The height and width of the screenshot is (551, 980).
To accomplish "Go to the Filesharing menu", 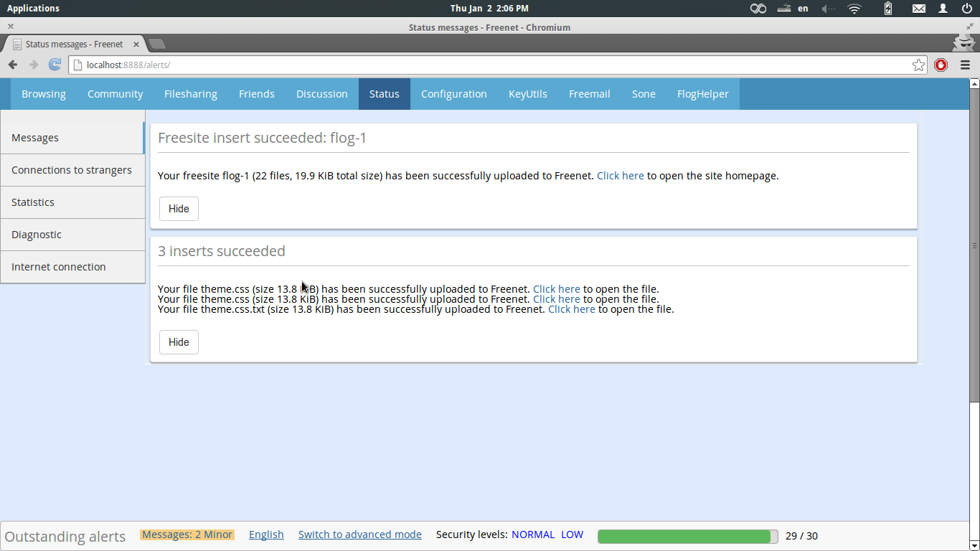I will click(x=191, y=94).
